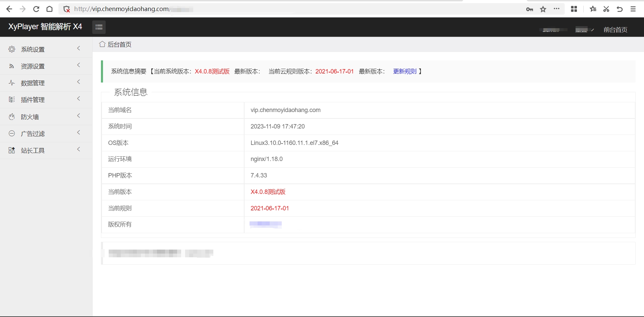Expand the 站长工具 sidebar section

33,150
